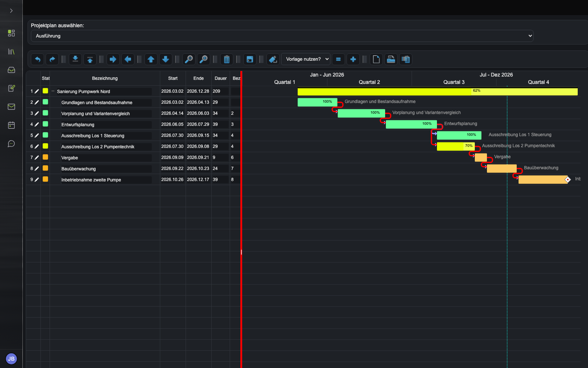Outdent the task with the left arrow

pos(128,59)
